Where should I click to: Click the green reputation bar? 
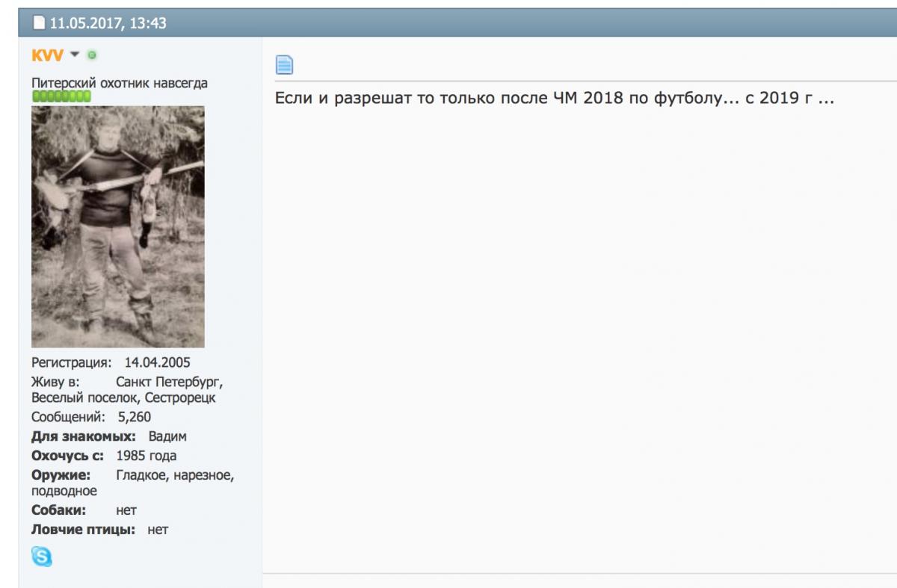(x=61, y=96)
